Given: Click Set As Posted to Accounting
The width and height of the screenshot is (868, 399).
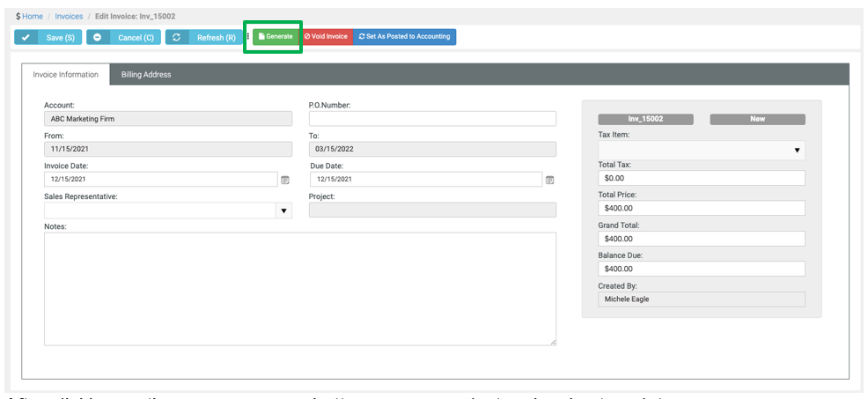Looking at the screenshot, I should (x=404, y=37).
